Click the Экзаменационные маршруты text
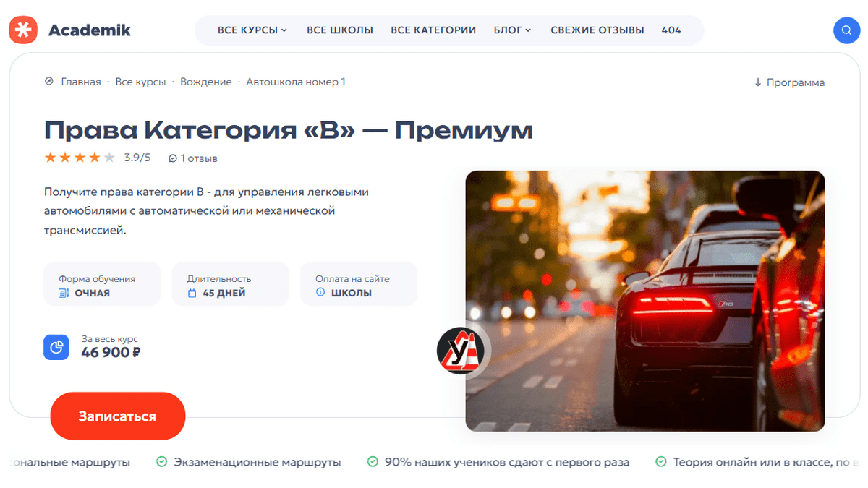This screenshot has height=488, width=868. (x=258, y=462)
